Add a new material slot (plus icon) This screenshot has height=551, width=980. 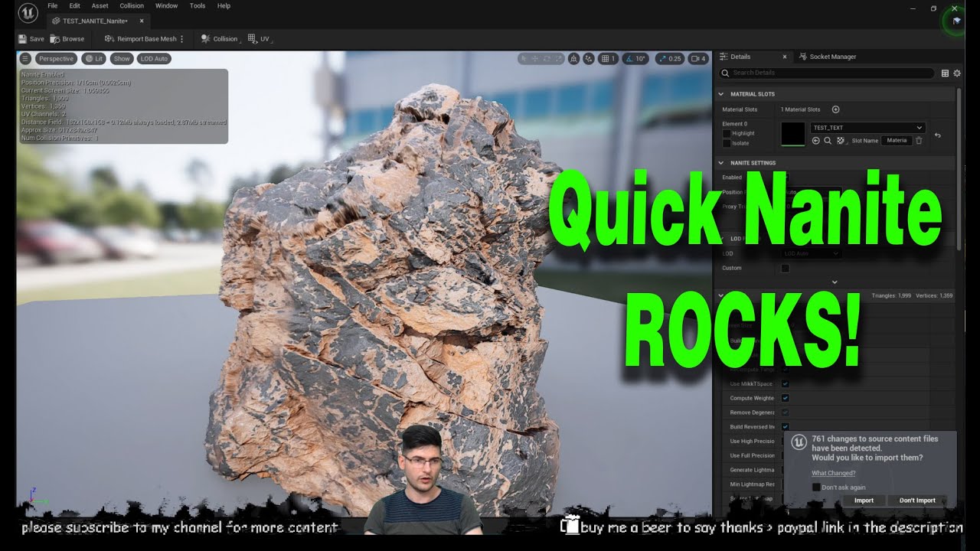(835, 109)
